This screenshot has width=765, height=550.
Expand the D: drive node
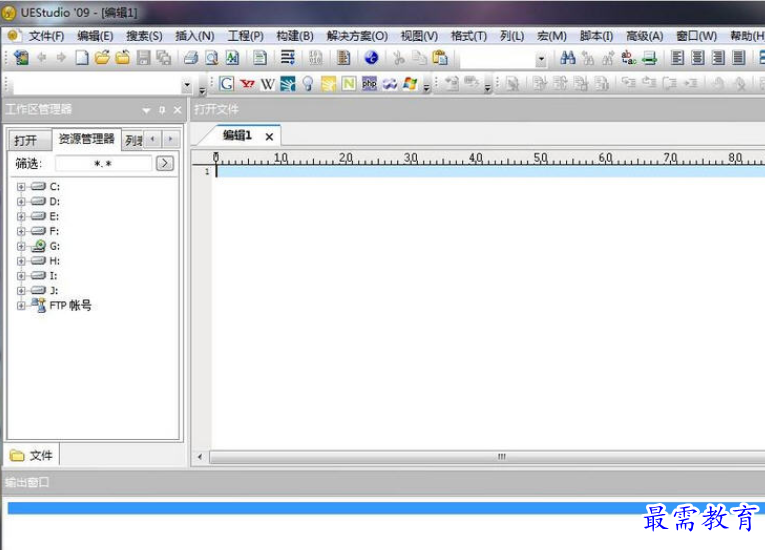(20, 201)
